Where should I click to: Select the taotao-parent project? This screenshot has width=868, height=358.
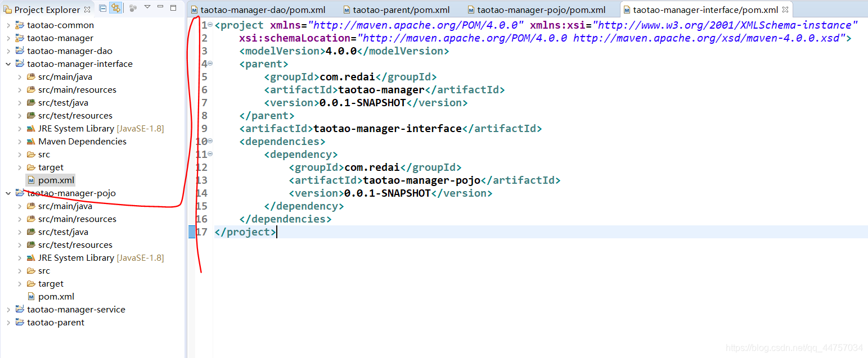56,323
